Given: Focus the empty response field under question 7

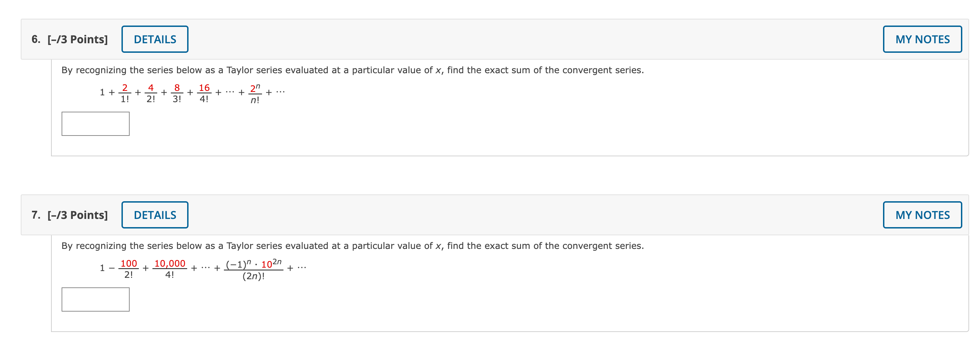Looking at the screenshot, I should point(95,300).
